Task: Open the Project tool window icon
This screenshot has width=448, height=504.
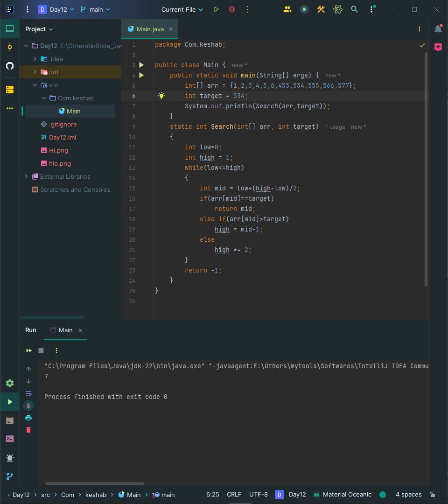Action: [x=10, y=28]
